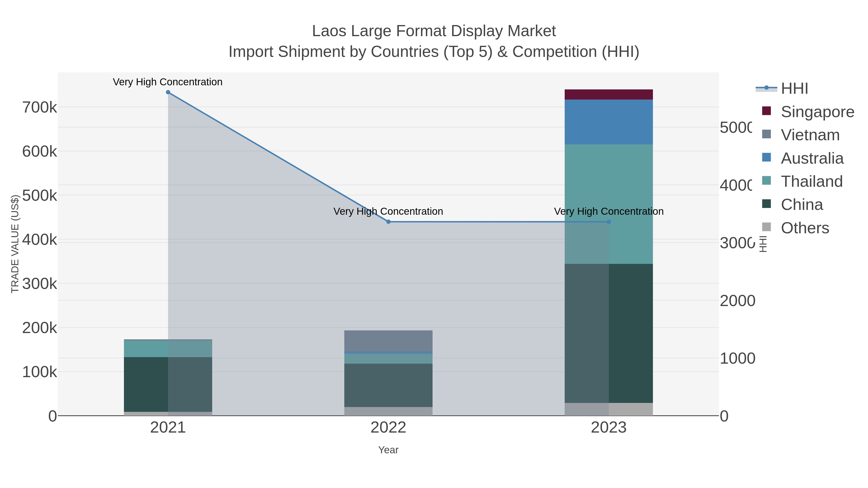Click the Others segment of the 2022 bar

[x=388, y=411]
